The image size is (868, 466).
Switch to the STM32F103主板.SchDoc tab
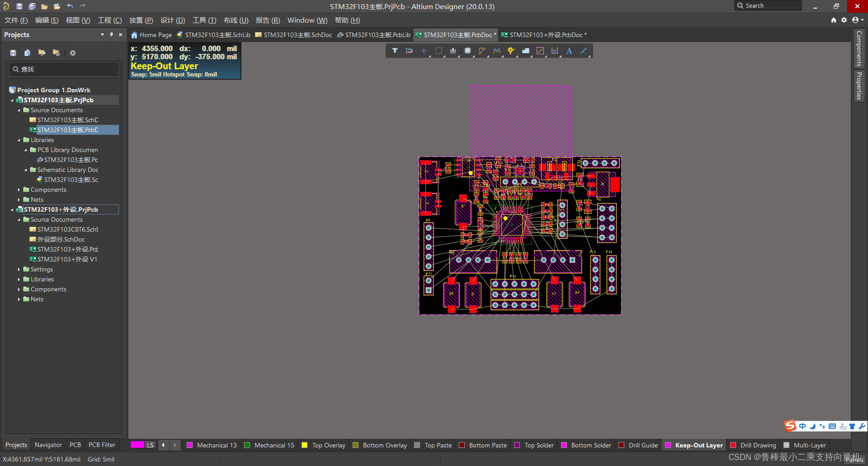pyautogui.click(x=294, y=35)
